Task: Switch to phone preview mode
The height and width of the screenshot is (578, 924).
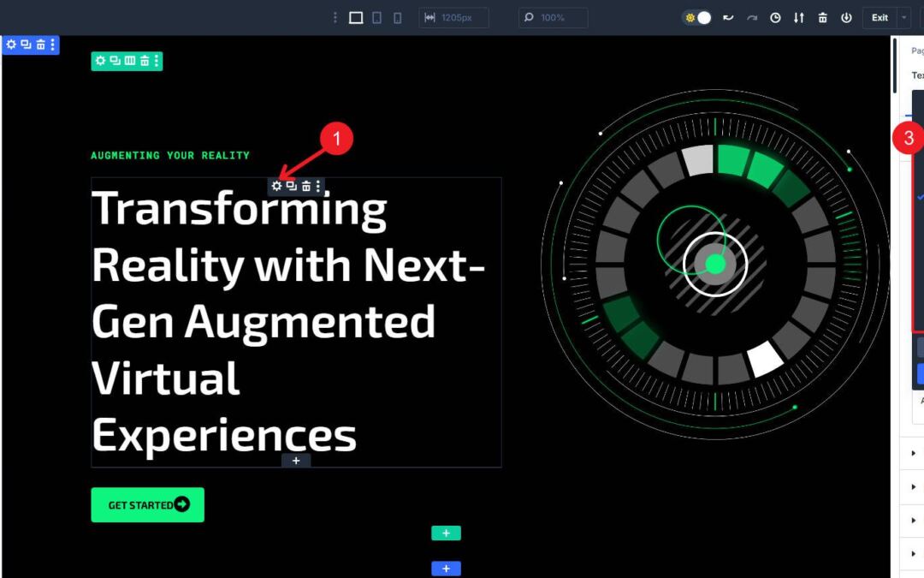Action: pyautogui.click(x=397, y=16)
